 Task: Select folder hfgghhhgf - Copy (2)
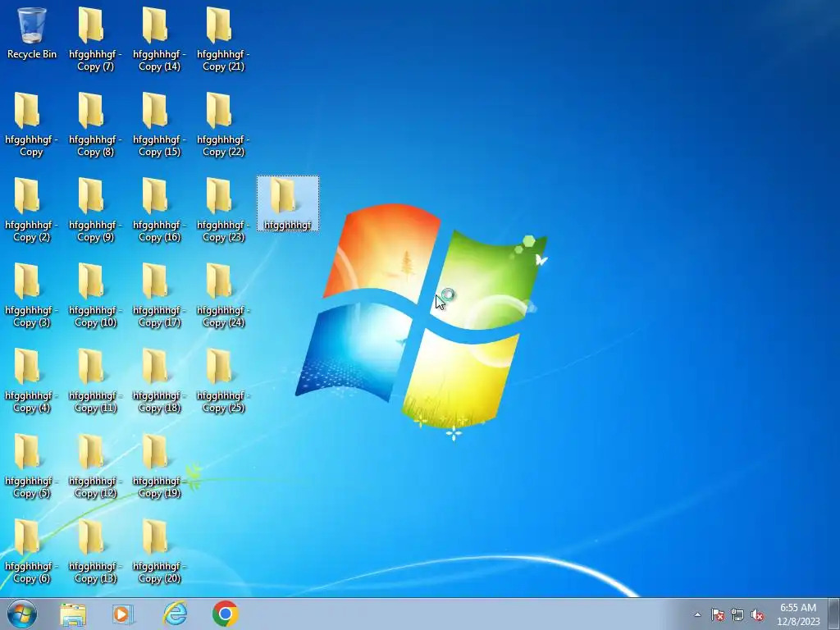[31, 209]
